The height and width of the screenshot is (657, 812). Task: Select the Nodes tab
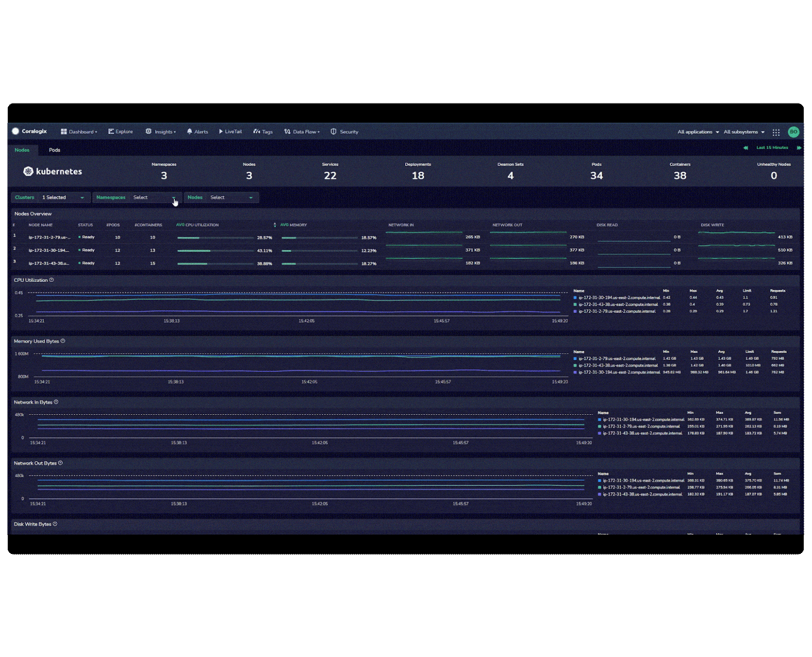tap(22, 150)
